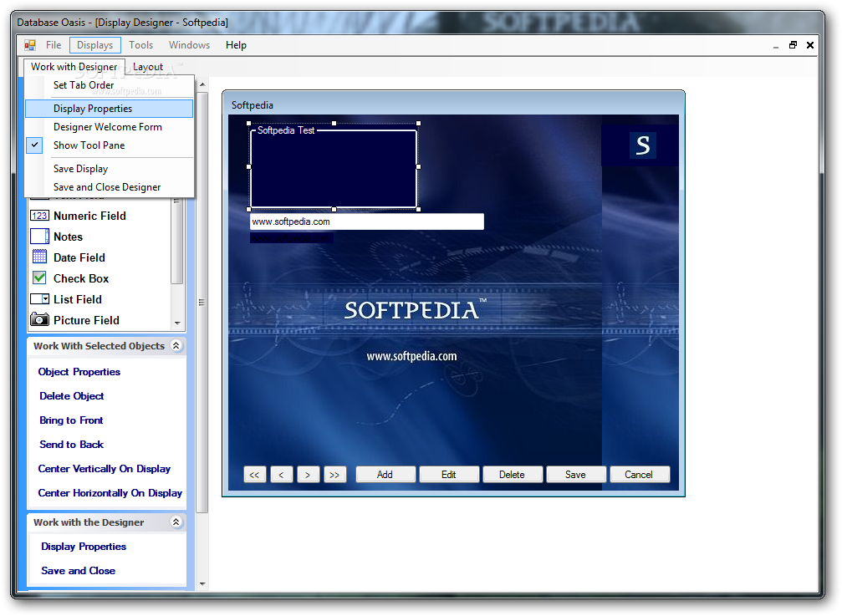
Task: Click Center Horizontally On Display link
Action: [x=110, y=492]
